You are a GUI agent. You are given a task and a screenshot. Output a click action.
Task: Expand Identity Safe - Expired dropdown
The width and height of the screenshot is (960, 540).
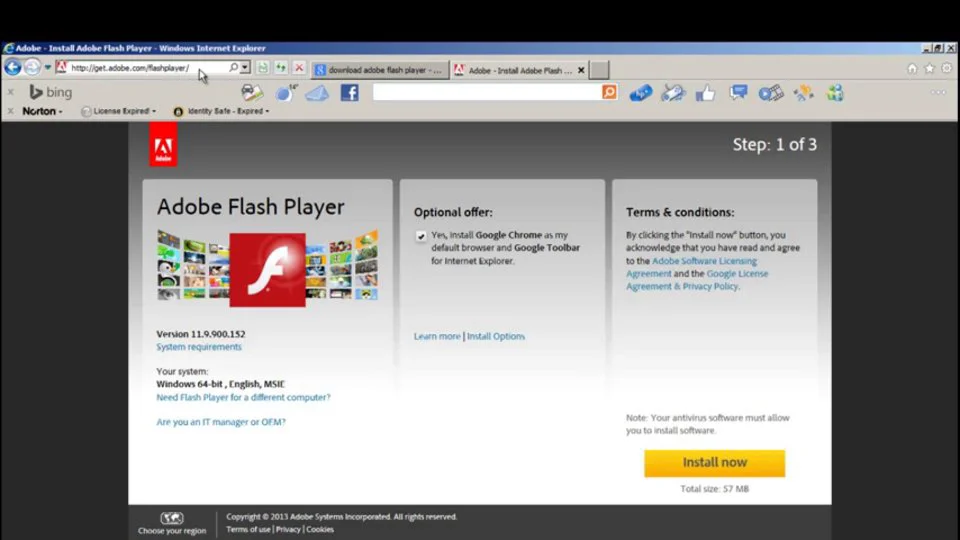coord(222,111)
